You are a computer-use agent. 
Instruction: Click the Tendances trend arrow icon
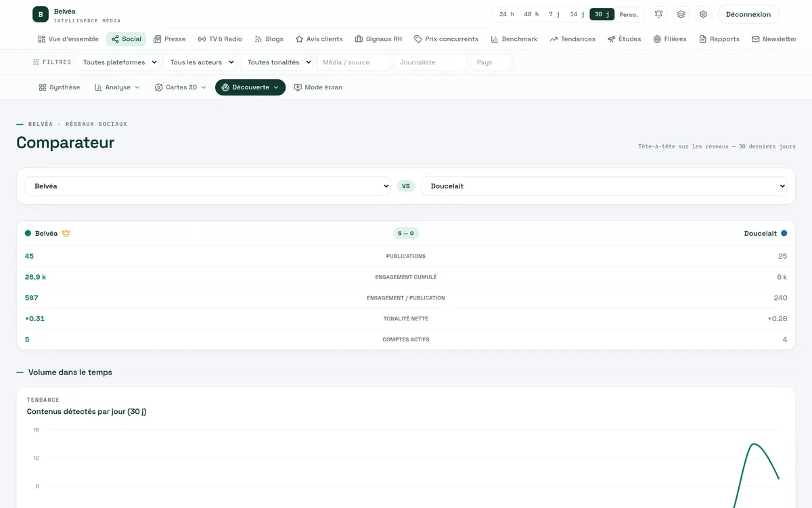(x=554, y=39)
